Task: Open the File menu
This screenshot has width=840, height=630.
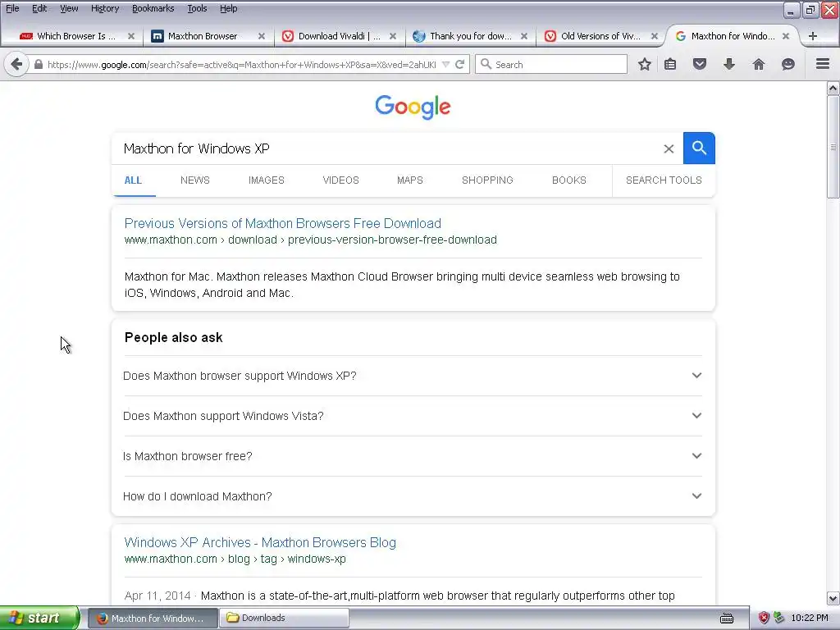Action: pos(12,8)
